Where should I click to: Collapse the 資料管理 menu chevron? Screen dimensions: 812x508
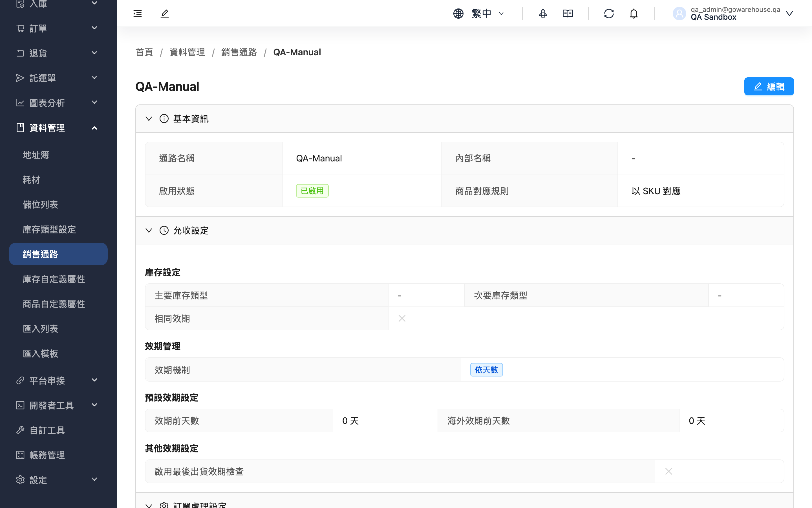point(95,128)
